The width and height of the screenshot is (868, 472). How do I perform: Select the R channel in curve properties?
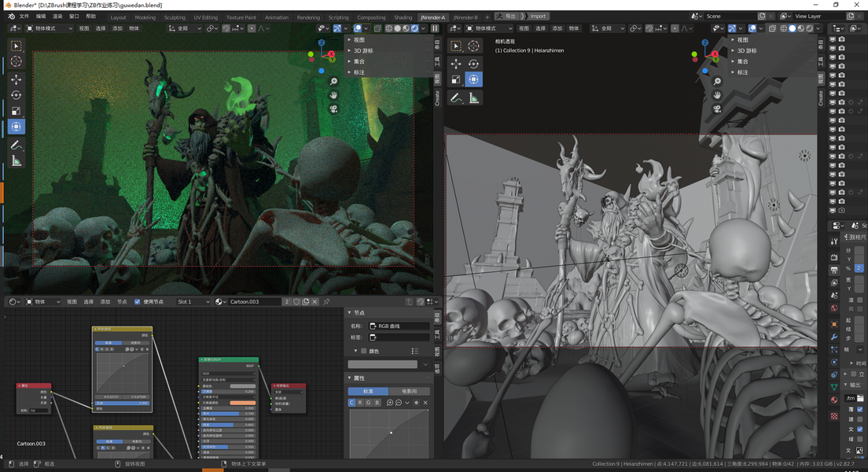[360, 403]
